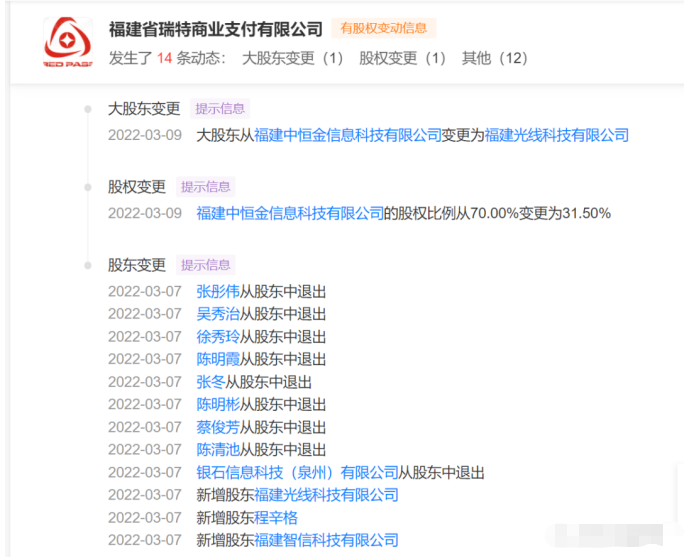684x557 pixels.
Task: Open 福建智信科技有限公司 new shareholder link
Action: coord(326,540)
